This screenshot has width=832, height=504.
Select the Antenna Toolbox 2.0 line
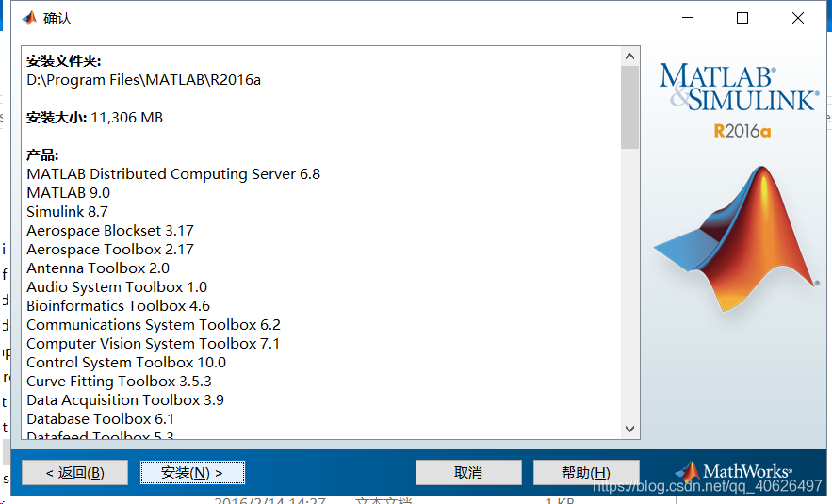coord(98,268)
